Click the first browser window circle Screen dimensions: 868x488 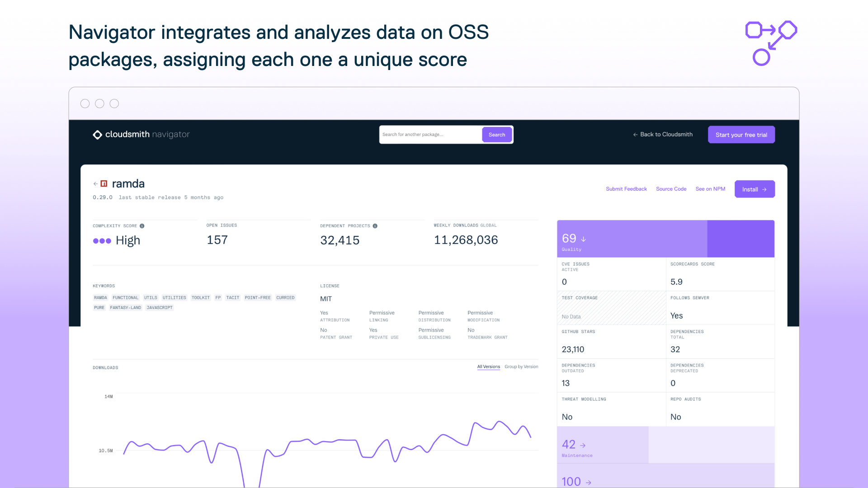coord(85,103)
